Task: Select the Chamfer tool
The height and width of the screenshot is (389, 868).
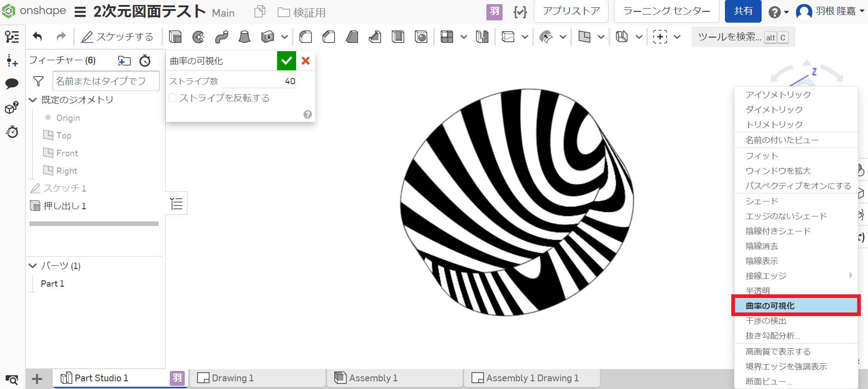Action: coord(329,37)
